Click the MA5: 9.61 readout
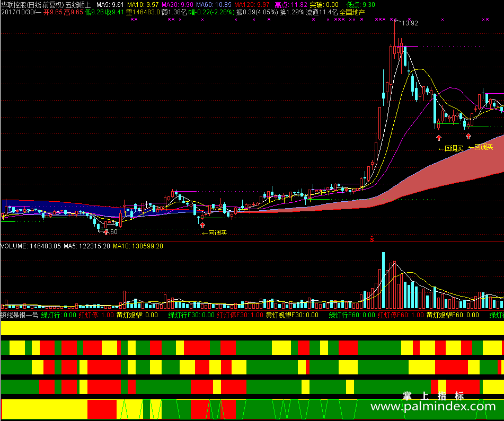This screenshot has width=504, height=421. (x=110, y=5)
